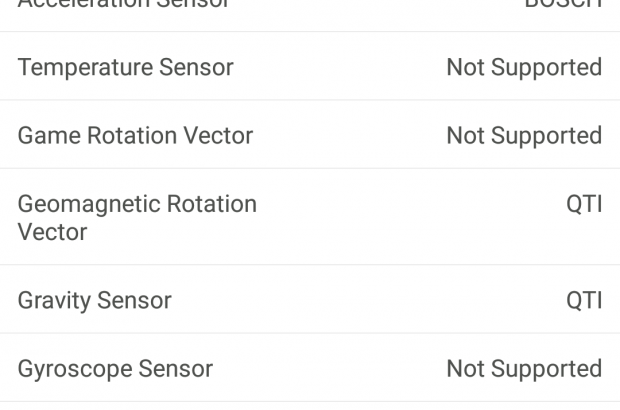The image size is (620, 410).
Task: Click the divider line below Gravity Sensor row
Action: [x=310, y=333]
